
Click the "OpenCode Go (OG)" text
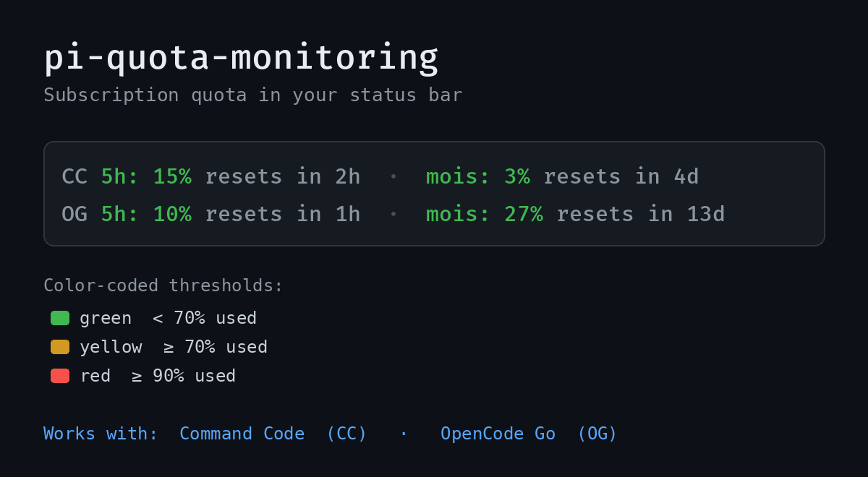pos(529,434)
